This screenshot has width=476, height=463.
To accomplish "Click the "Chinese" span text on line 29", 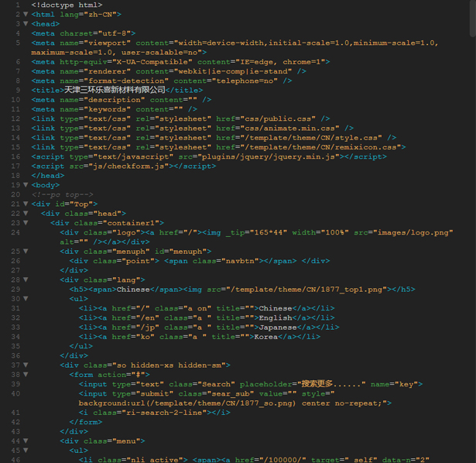I will pyautogui.click(x=133, y=290).
